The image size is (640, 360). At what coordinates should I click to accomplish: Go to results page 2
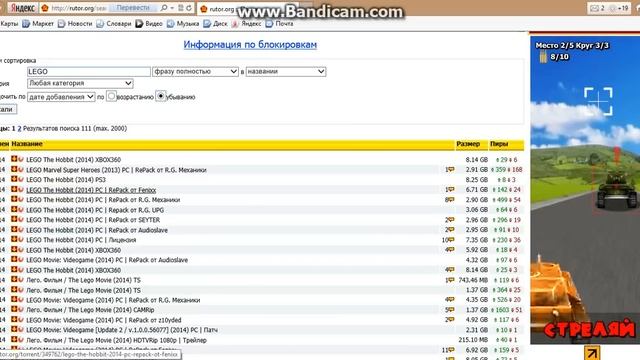coord(19,129)
